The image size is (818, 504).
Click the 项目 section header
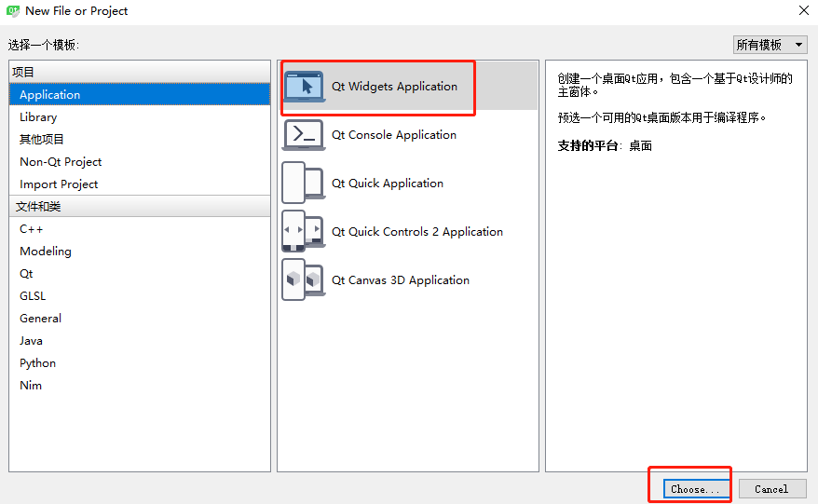pyautogui.click(x=140, y=72)
